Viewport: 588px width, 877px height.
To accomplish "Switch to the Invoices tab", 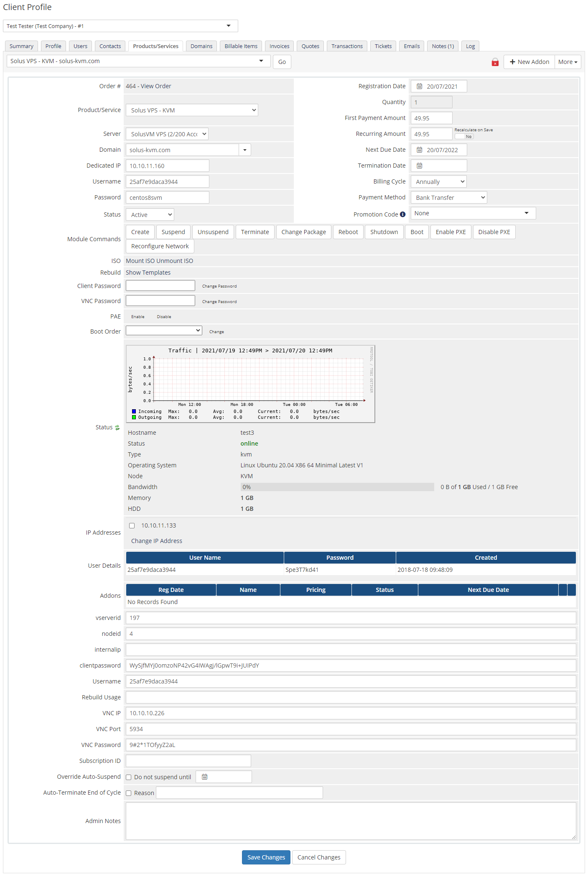I will (279, 46).
